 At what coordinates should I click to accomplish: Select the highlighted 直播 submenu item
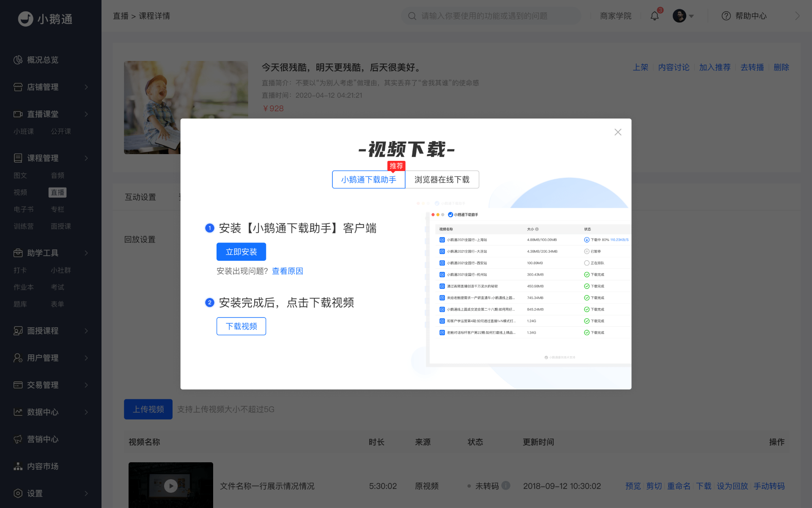58,193
